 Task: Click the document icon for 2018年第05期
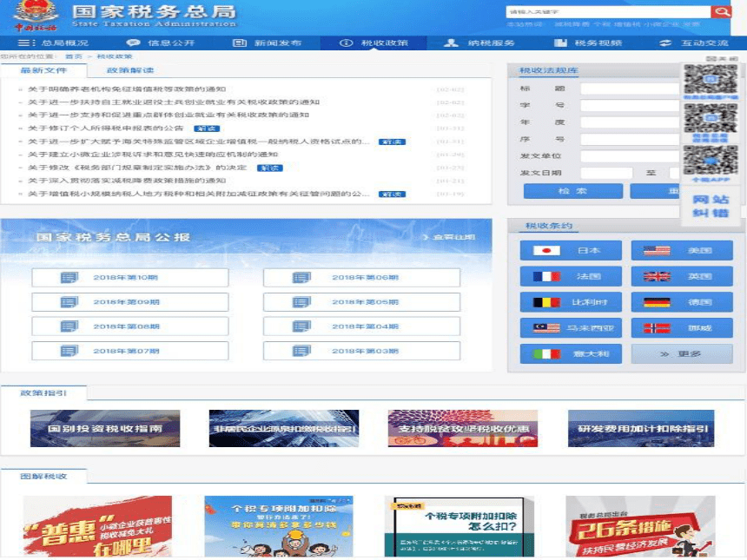tap(301, 302)
